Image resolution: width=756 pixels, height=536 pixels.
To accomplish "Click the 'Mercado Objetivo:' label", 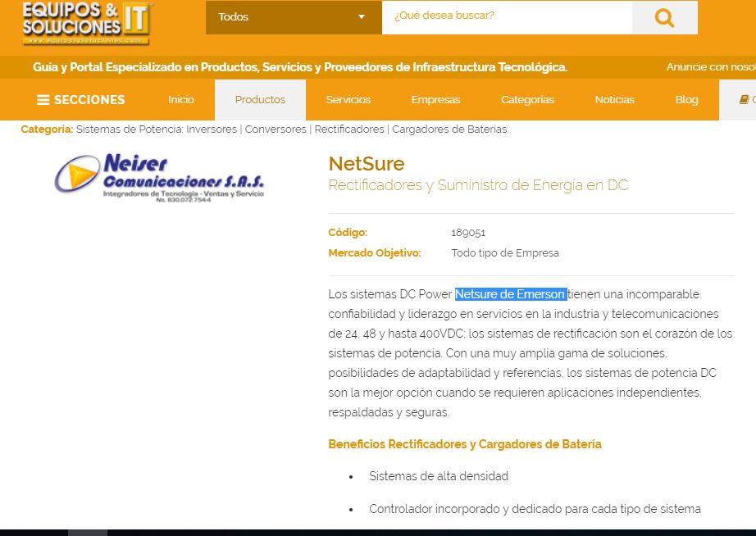I will point(375,253).
